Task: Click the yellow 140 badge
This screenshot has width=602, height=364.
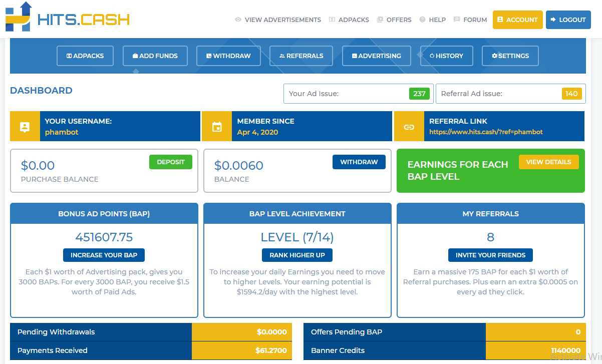Action: coord(571,94)
